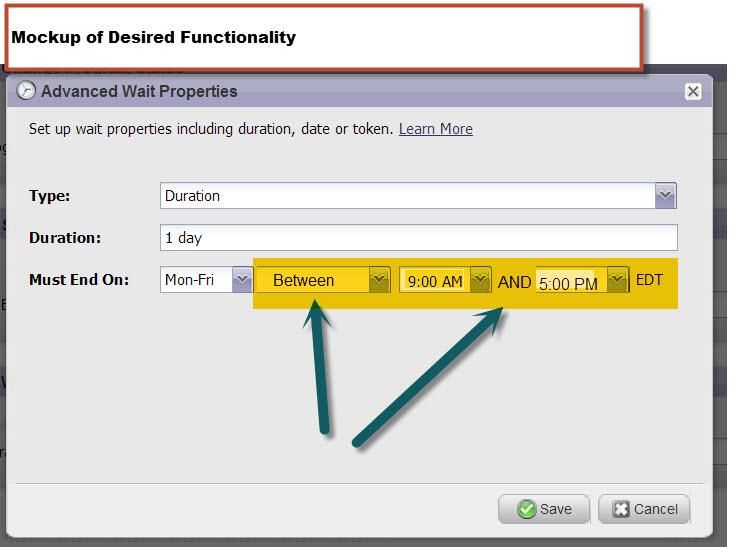The width and height of the screenshot is (732, 547).
Task: Open the Between dropdown arrow
Action: coord(378,281)
